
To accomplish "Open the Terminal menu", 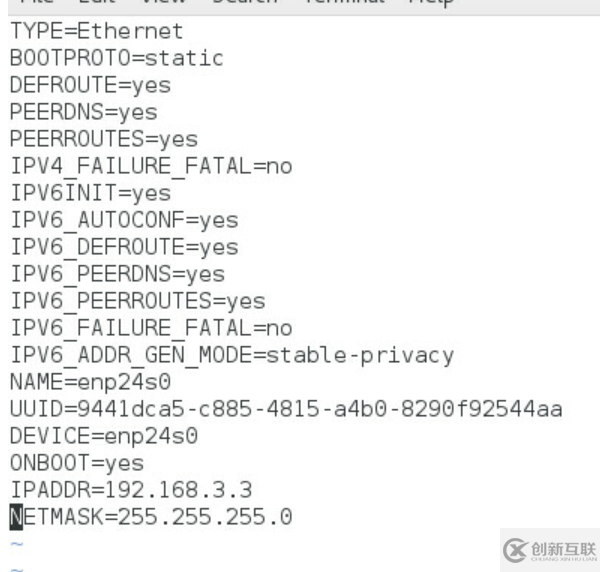I will [x=345, y=3].
